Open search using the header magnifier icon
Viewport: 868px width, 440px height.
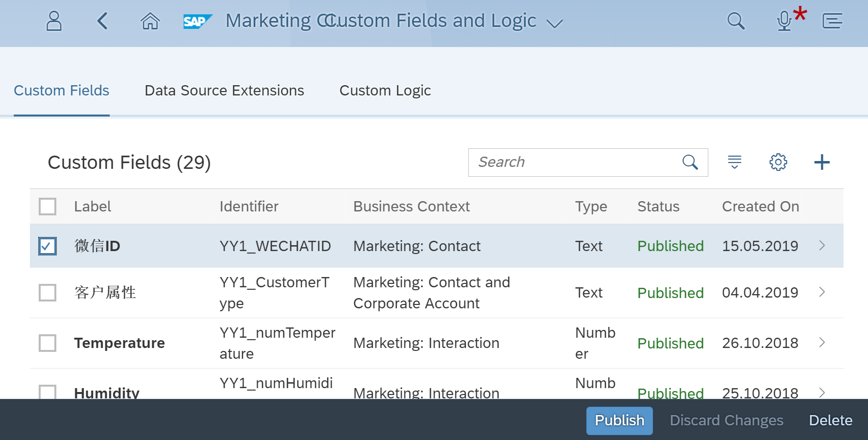pos(735,22)
